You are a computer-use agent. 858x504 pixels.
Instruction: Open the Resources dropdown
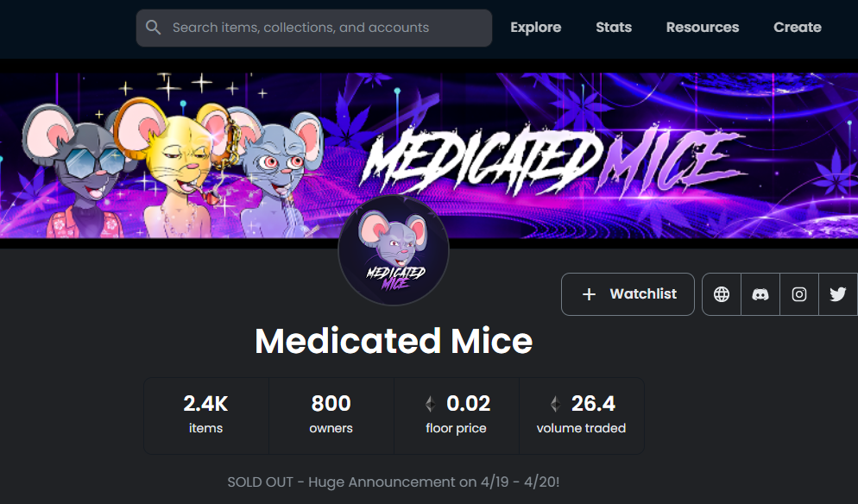702,27
